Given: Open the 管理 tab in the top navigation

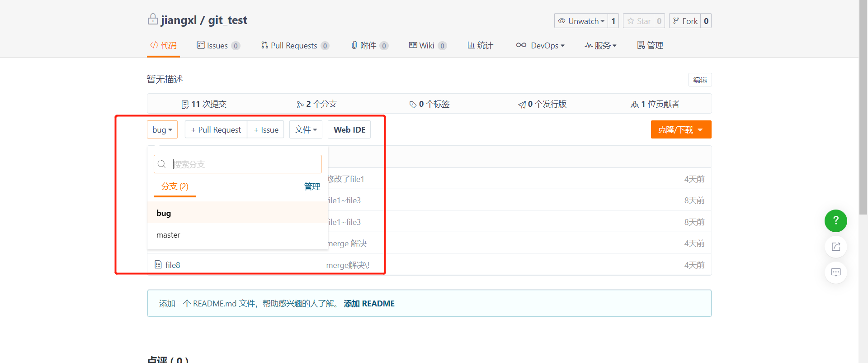Looking at the screenshot, I should [x=650, y=45].
